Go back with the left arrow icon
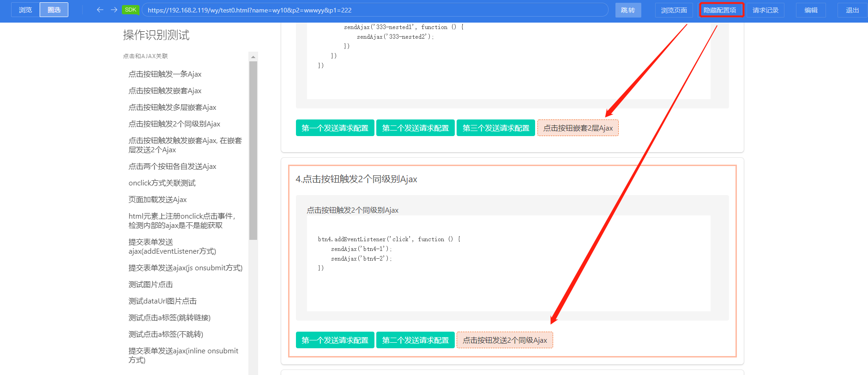 (x=100, y=10)
